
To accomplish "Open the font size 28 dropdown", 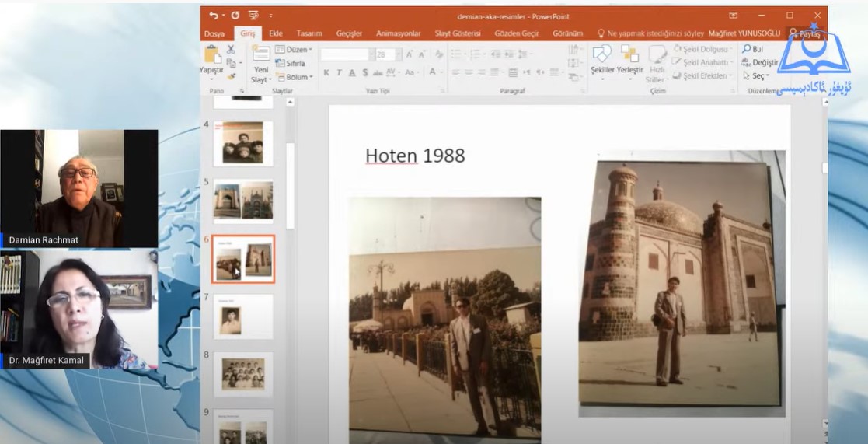I will [399, 54].
